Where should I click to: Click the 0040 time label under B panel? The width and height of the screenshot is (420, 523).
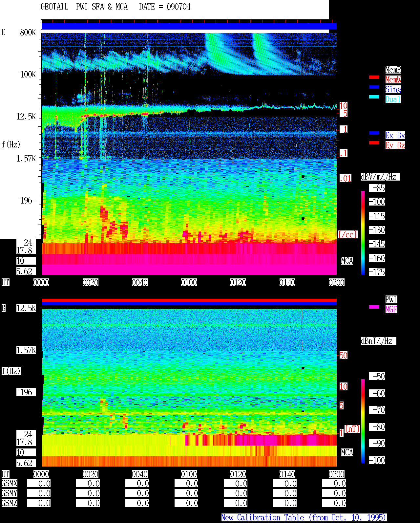point(140,474)
